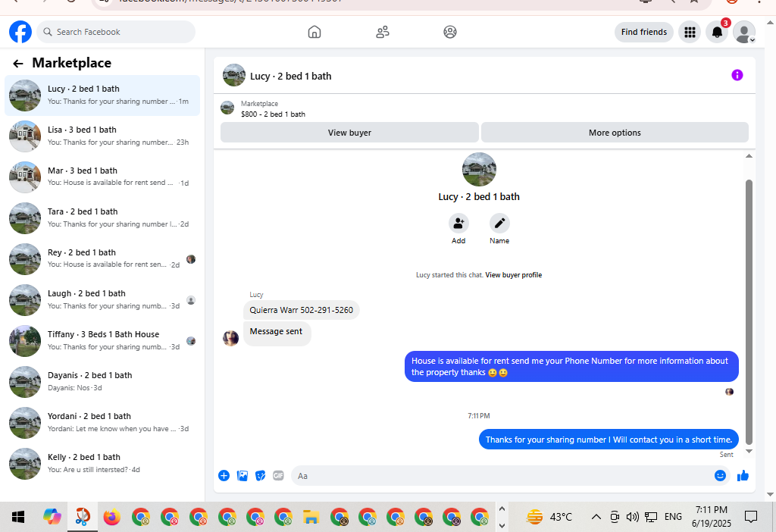The image size is (776, 532).
Task: Click the Find friends button
Action: 644,32
